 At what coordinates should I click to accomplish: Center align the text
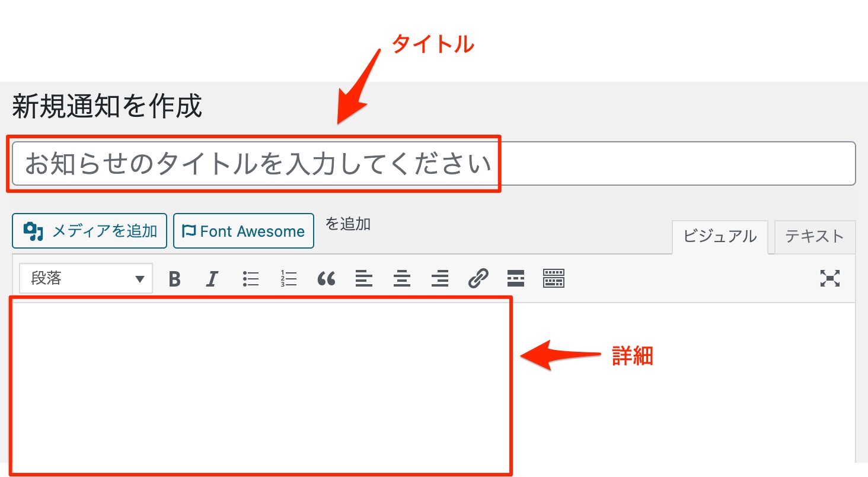[x=402, y=278]
